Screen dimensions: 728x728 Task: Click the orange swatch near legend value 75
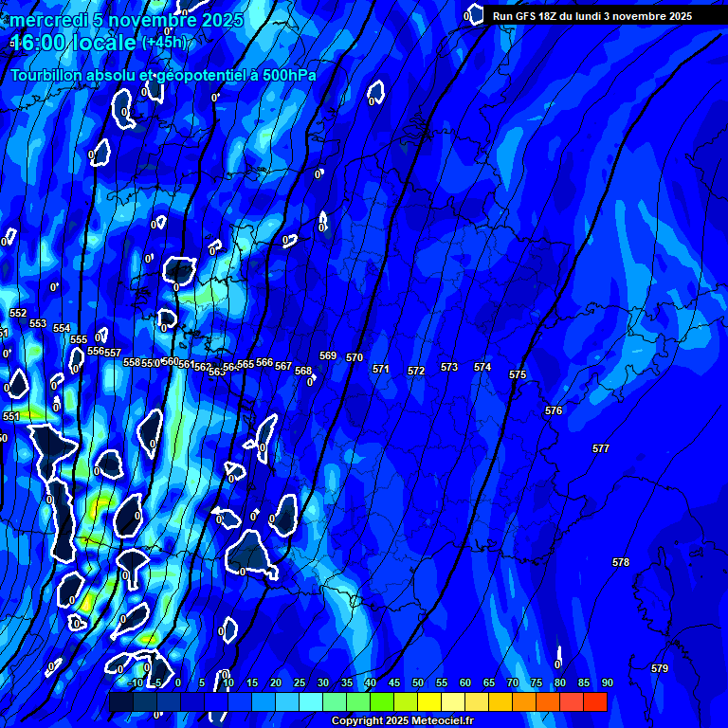click(x=524, y=701)
